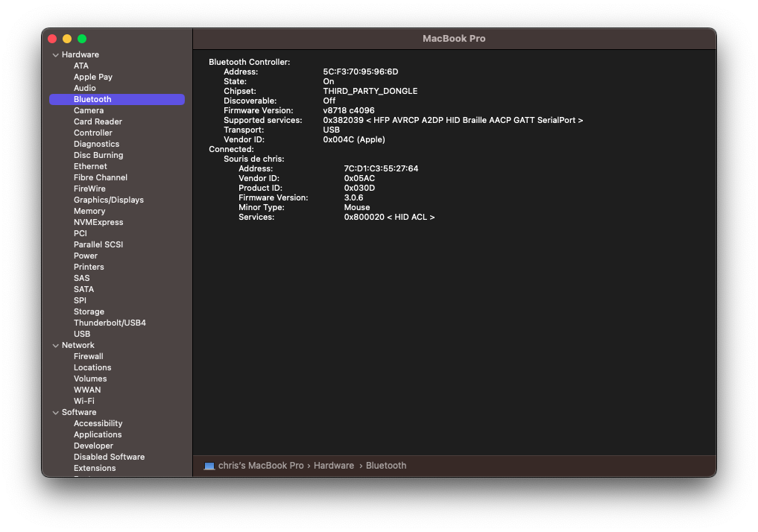Open Disc Burning information
Viewport: 758px width, 532px height.
[98, 155]
